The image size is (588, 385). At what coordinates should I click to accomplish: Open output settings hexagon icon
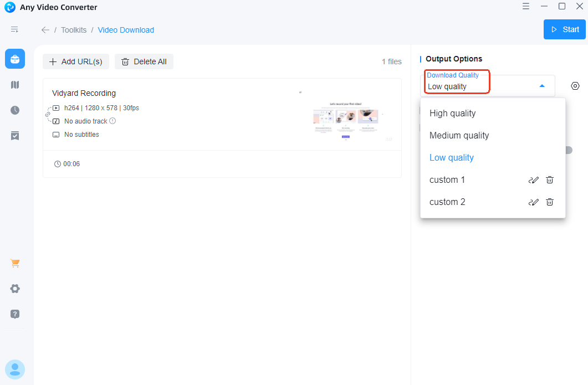tap(575, 86)
